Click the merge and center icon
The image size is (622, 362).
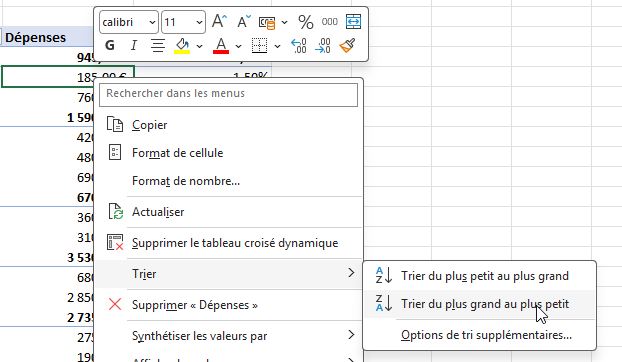tap(353, 22)
